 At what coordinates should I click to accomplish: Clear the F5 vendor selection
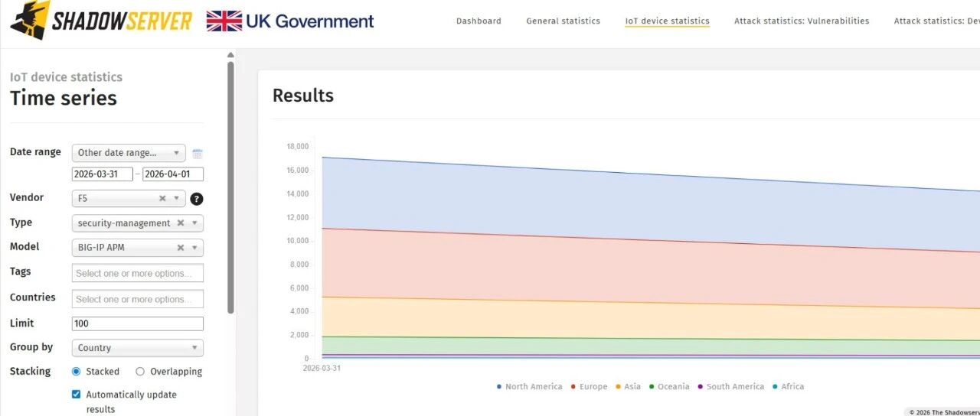point(162,199)
